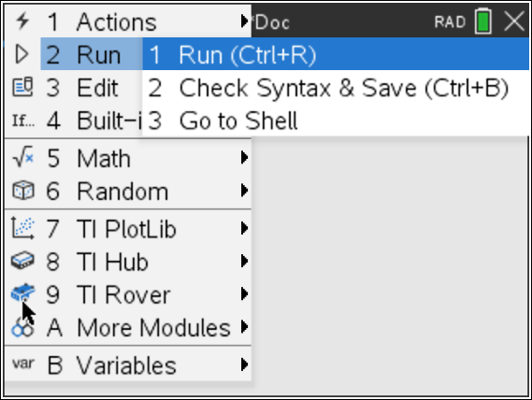532x400 pixels.
Task: Click the dice Random icon
Action: pyautogui.click(x=22, y=190)
